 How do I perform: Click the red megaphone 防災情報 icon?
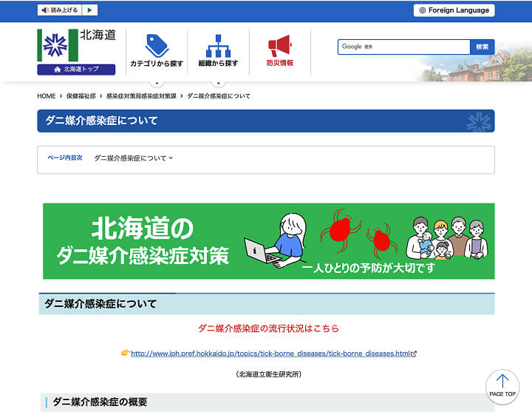[279, 46]
